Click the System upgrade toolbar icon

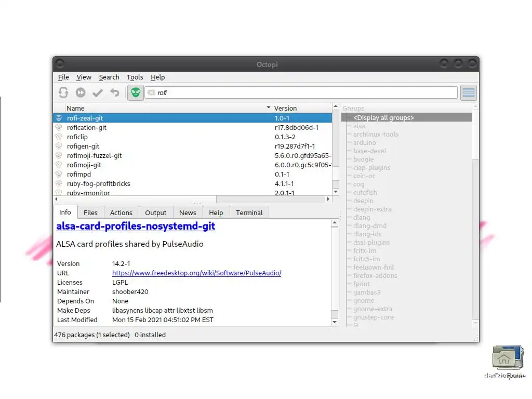[81, 92]
